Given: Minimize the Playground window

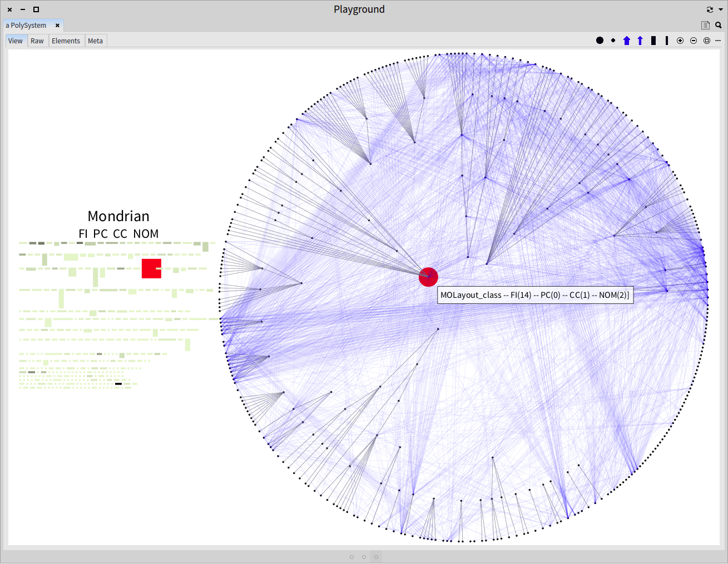Looking at the screenshot, I should [x=23, y=9].
